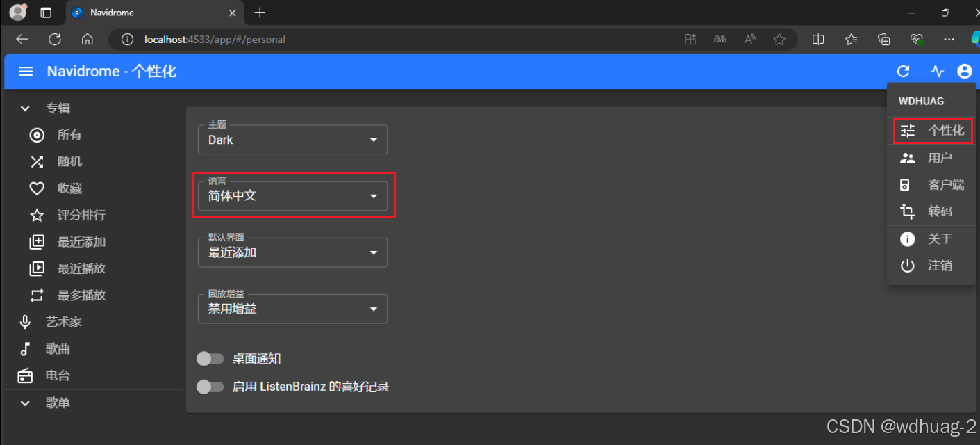Open browser collections icon
Screen dimensions: 980x445
click(884, 40)
